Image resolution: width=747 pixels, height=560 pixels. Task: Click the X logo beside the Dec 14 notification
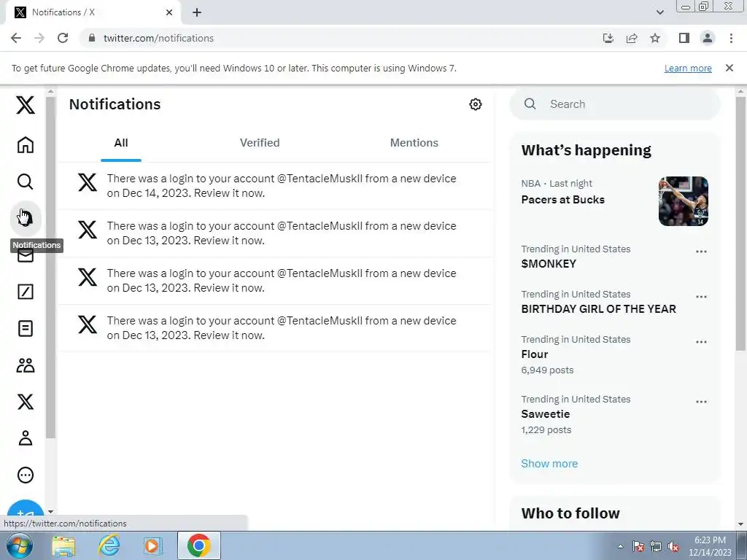click(88, 182)
